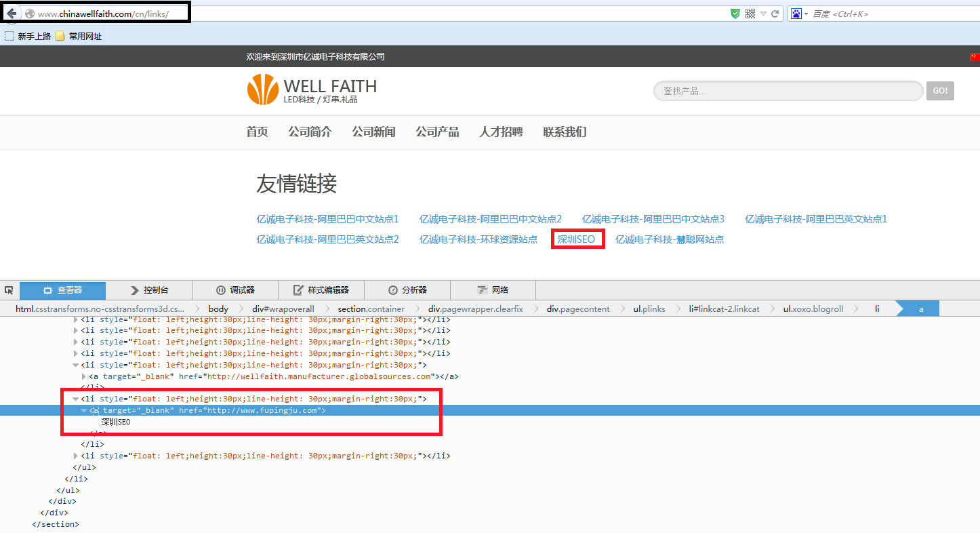Open the address bar history dropdown arrow
Image resolution: width=980 pixels, height=533 pixels.
(763, 14)
